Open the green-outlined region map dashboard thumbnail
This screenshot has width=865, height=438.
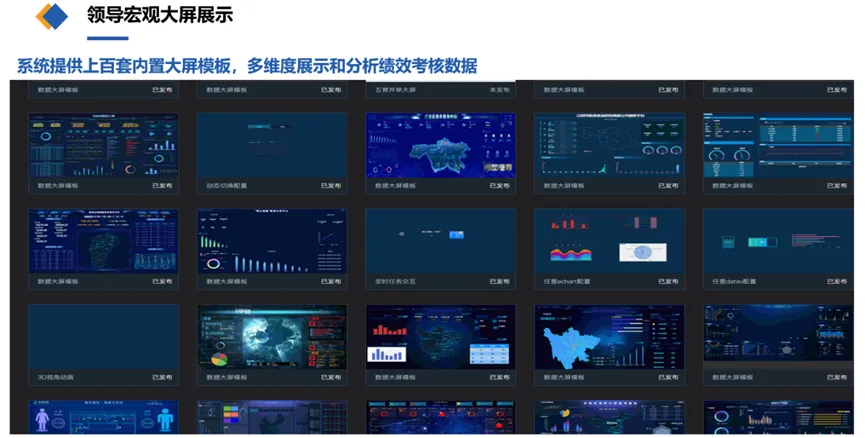[x=104, y=241]
